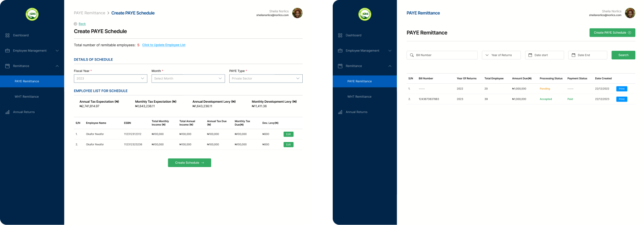
Task: Select PAYE Remittance in the right sidebar
Action: [365, 82]
